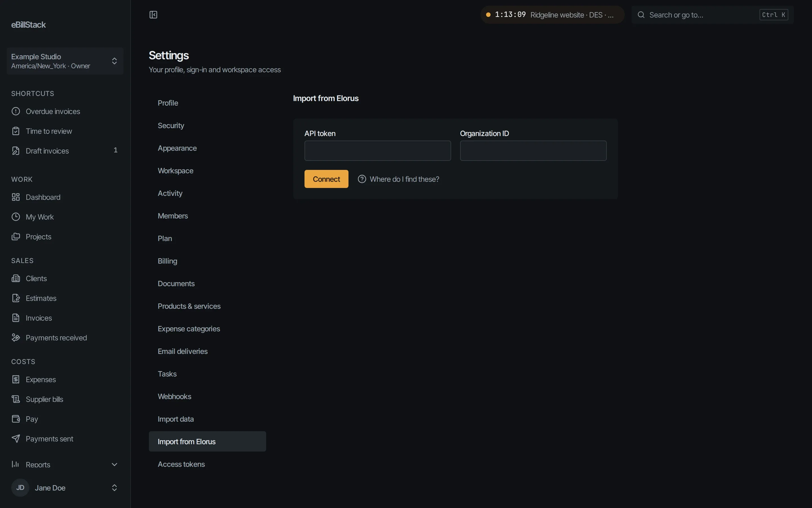This screenshot has height=508, width=812.
Task: Open Expense categories settings
Action: [x=207, y=329]
